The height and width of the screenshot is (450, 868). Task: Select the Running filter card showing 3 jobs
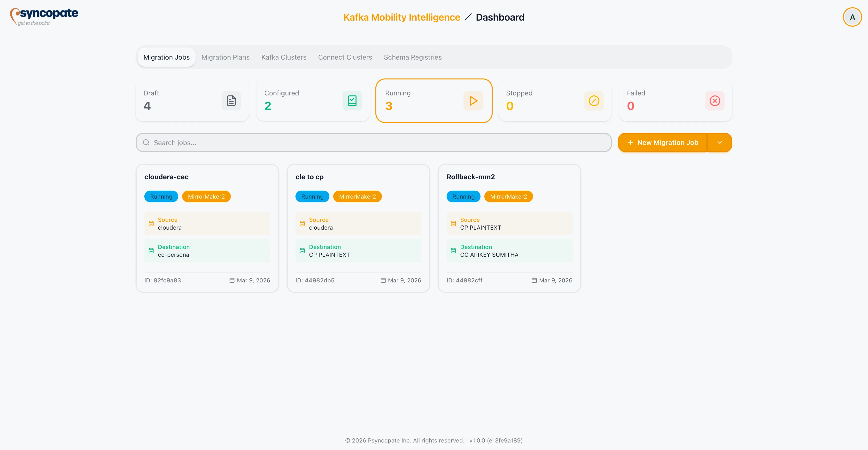pyautogui.click(x=434, y=101)
